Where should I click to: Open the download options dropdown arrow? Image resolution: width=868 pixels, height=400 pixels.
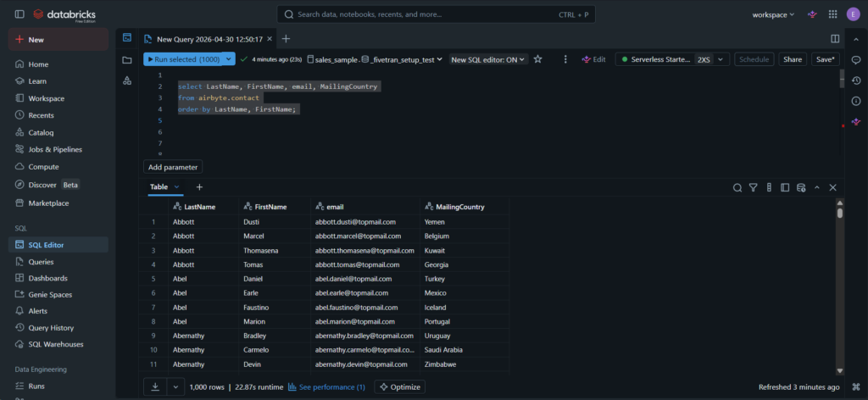(x=176, y=386)
